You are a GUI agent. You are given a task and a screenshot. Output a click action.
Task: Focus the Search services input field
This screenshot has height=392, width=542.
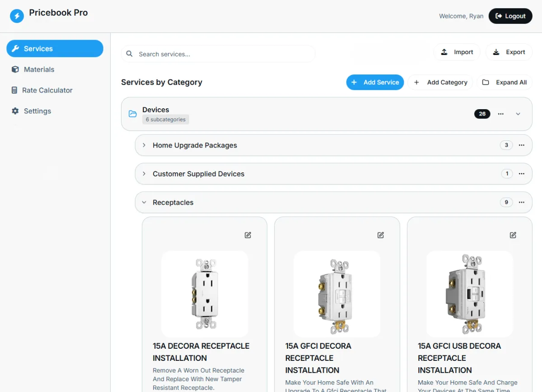tap(218, 54)
